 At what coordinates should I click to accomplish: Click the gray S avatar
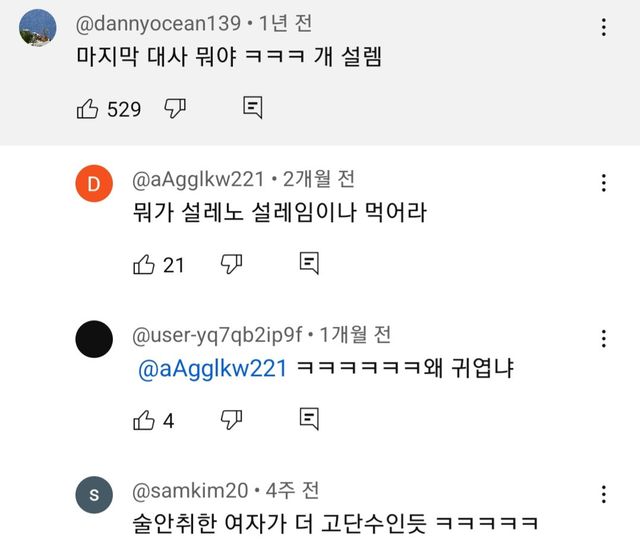click(94, 494)
